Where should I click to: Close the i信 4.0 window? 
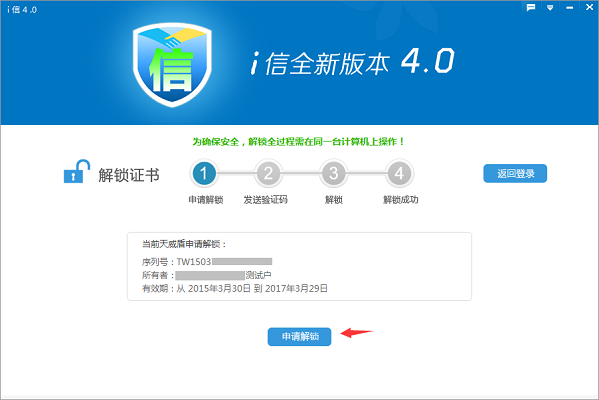589,7
